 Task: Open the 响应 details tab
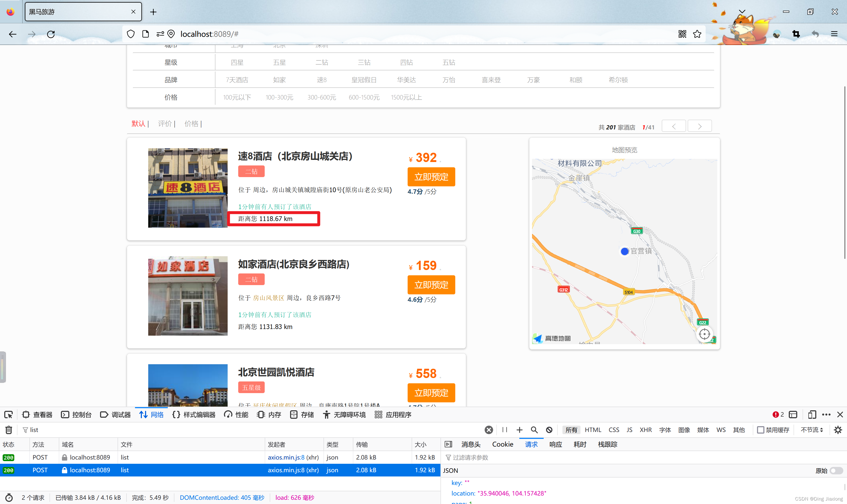tap(556, 444)
